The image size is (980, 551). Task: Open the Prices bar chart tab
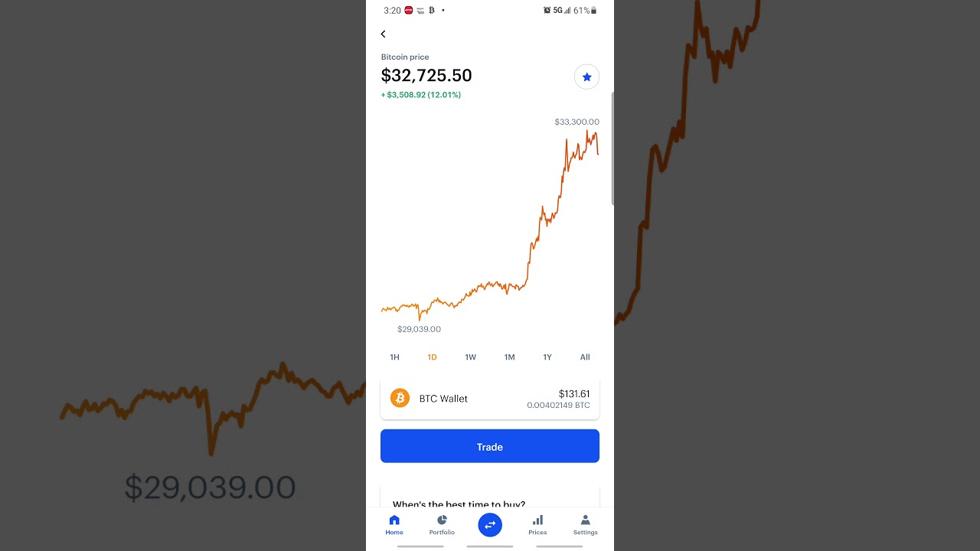537,525
